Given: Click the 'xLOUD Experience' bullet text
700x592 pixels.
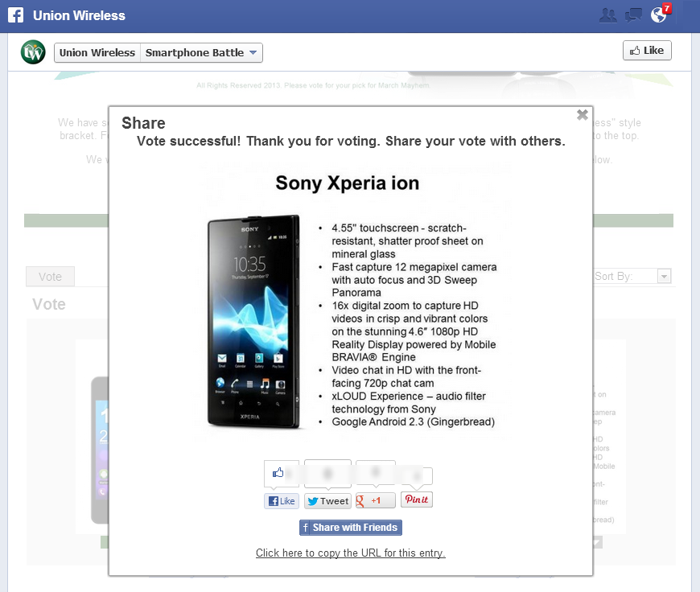Looking at the screenshot, I should pos(409,403).
